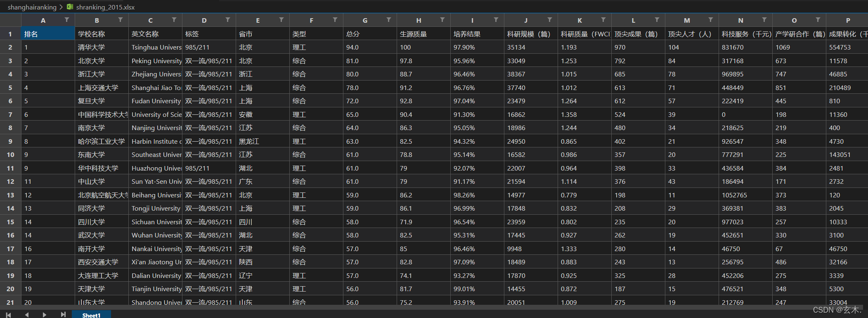868x318 pixels.
Task: Switch to the Sheet1 tab
Action: pos(91,315)
